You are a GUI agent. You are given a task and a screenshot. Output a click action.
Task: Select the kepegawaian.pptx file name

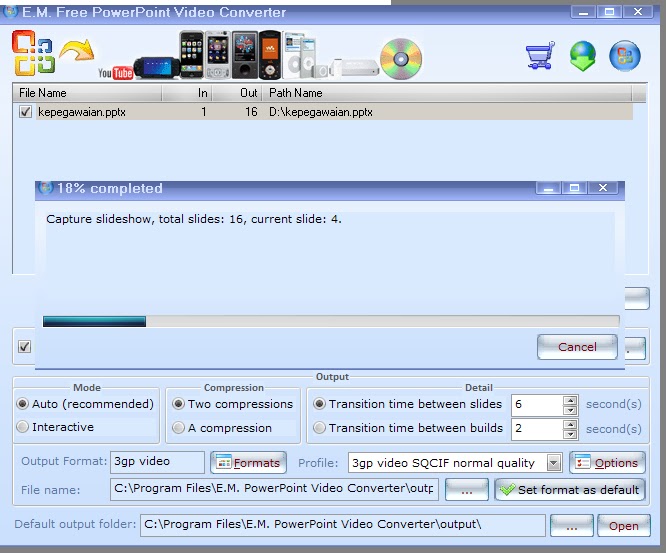[x=82, y=112]
